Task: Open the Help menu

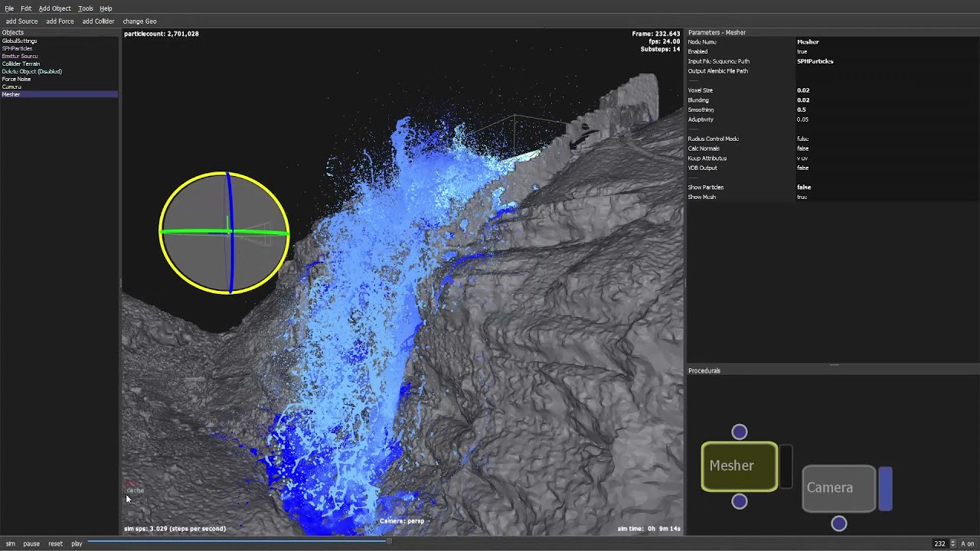Action: [x=106, y=8]
